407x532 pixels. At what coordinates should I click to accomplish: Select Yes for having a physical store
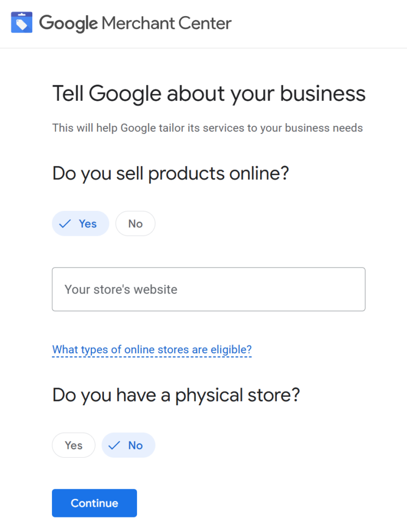(73, 445)
